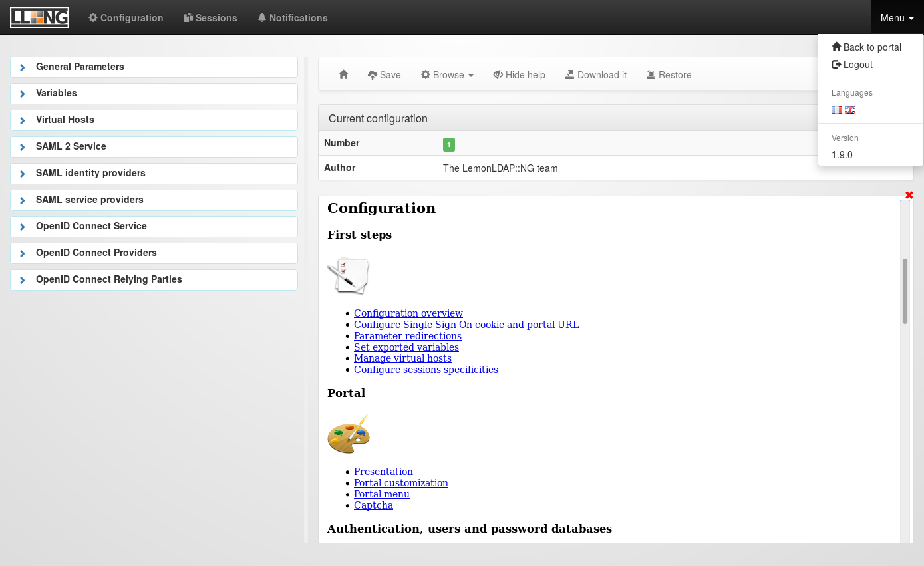This screenshot has height=566, width=924.
Task: Expand the Variables node
Action: pyautogui.click(x=23, y=94)
